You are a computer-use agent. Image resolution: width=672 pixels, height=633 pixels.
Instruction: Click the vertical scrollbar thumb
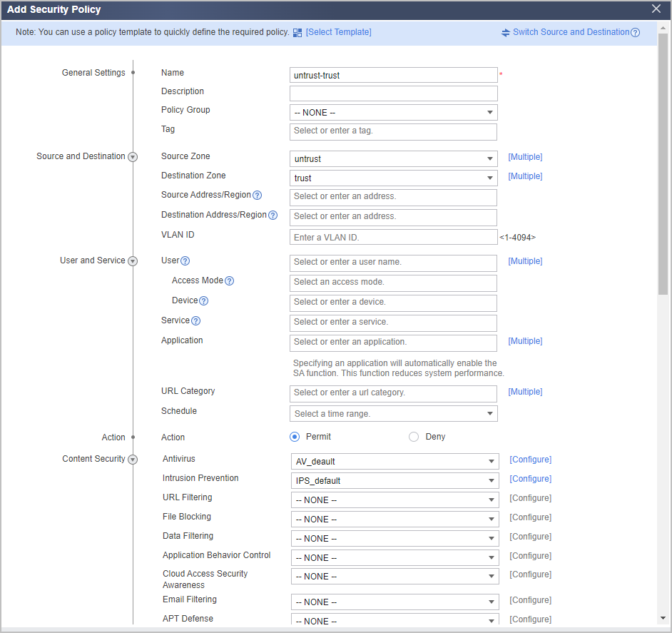[663, 164]
